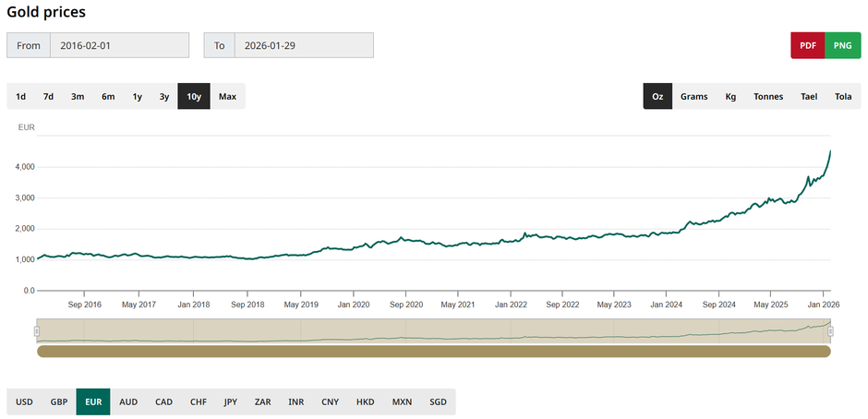868x419 pixels.
Task: Click the left handle of range navigator
Action: point(37,331)
